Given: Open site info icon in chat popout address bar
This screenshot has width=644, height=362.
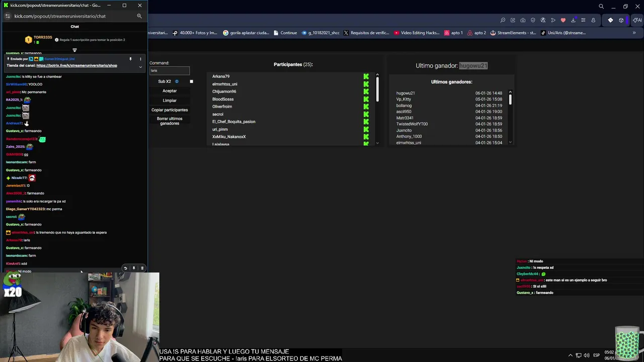Looking at the screenshot, I should (7, 16).
